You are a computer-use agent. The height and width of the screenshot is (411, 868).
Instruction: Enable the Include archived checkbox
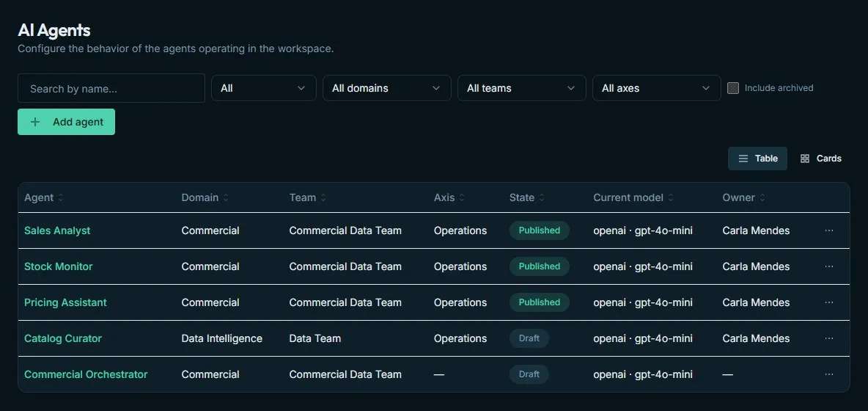pos(733,88)
